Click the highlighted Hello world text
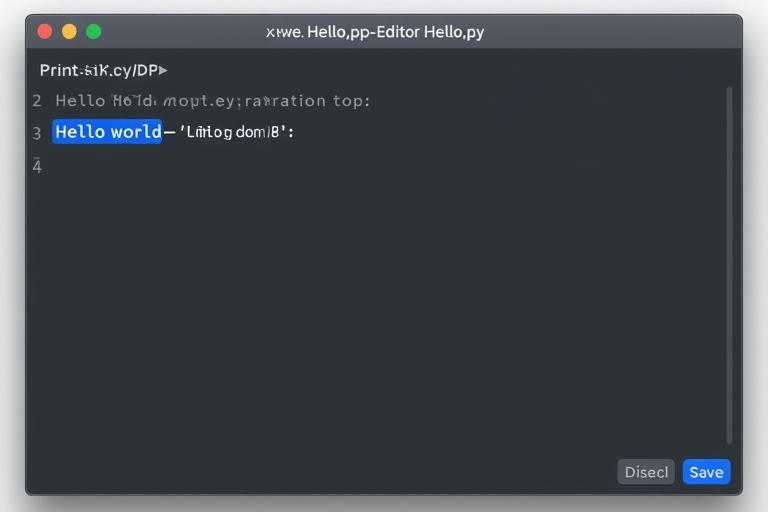This screenshot has width=768, height=512. (107, 132)
